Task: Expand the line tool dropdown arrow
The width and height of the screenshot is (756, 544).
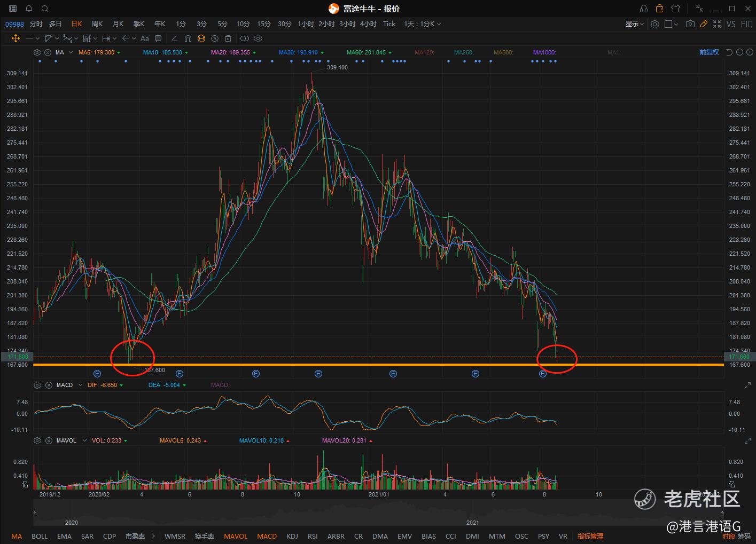Action: tap(37, 38)
